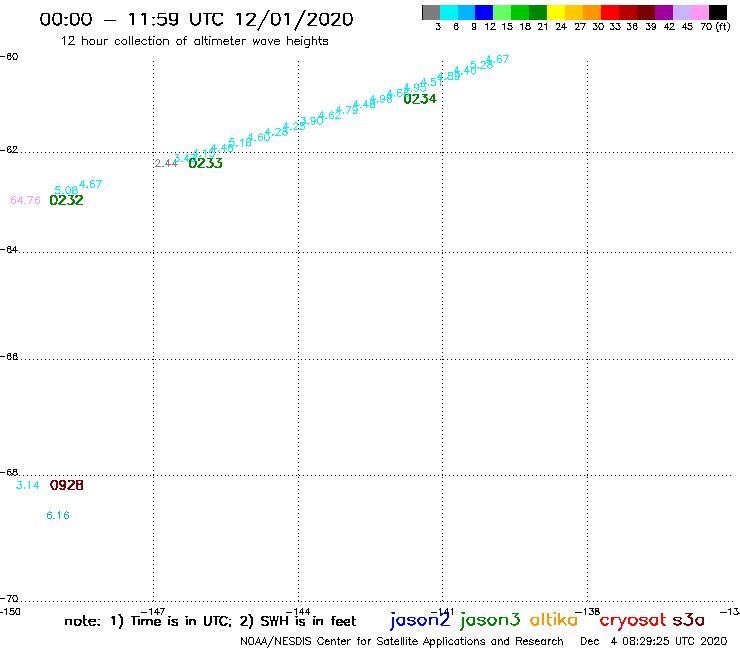Click the cyan wave height 3.90
Screen dimensions: 740x650
coord(312,121)
